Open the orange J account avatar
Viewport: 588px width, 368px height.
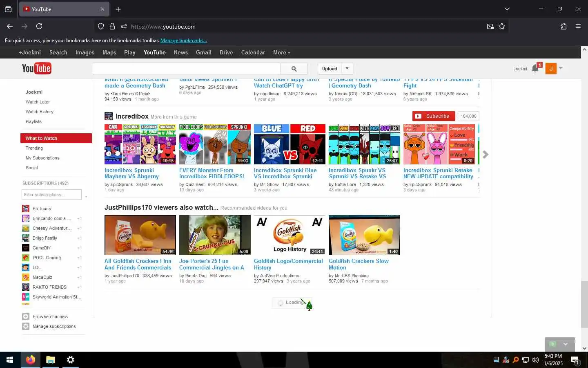(551, 68)
